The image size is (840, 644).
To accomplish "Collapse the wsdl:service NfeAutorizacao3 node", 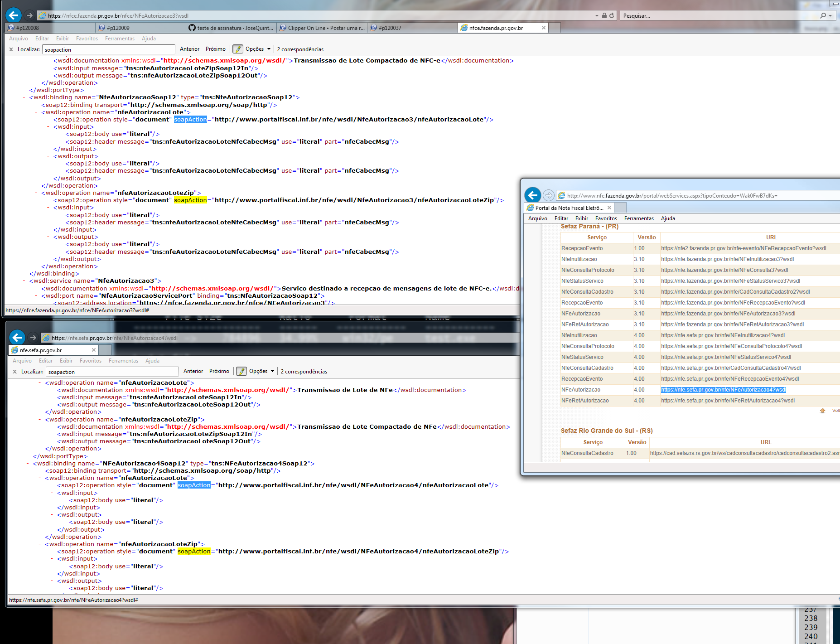I will point(24,281).
